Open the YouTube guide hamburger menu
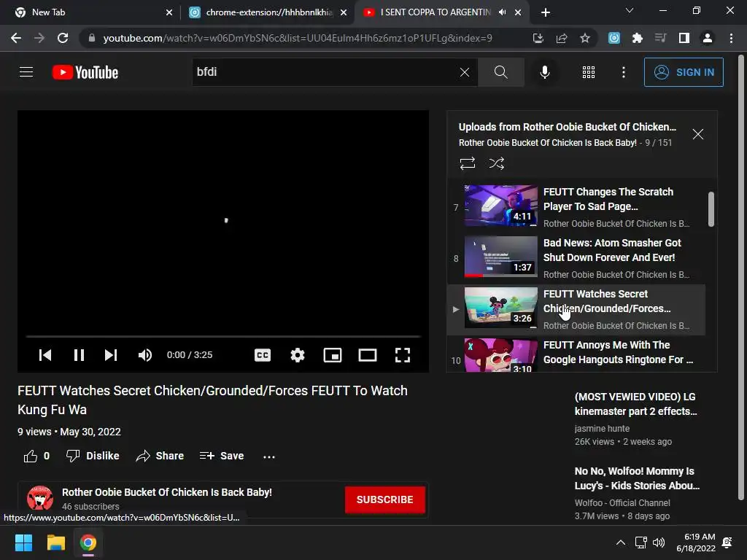This screenshot has width=747, height=560. 26,72
